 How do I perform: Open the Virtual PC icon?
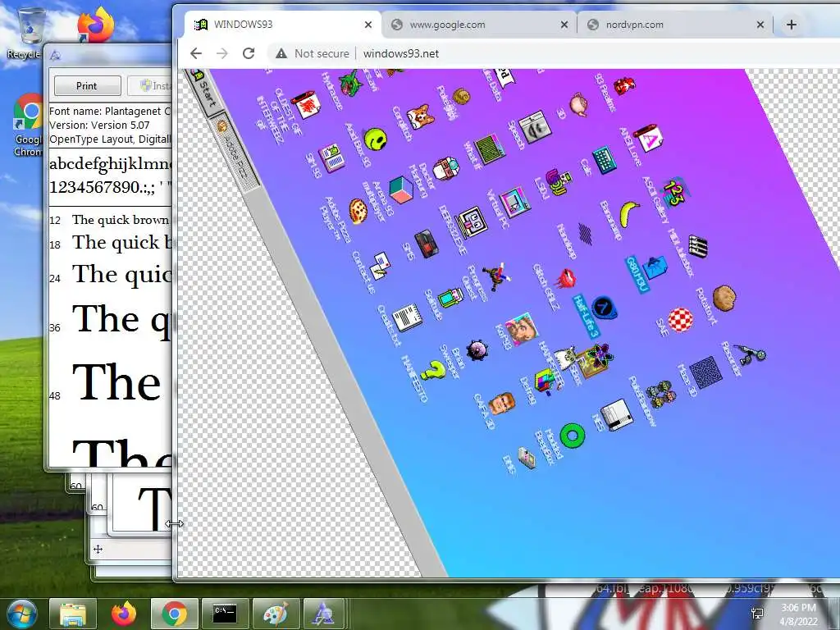tap(515, 202)
